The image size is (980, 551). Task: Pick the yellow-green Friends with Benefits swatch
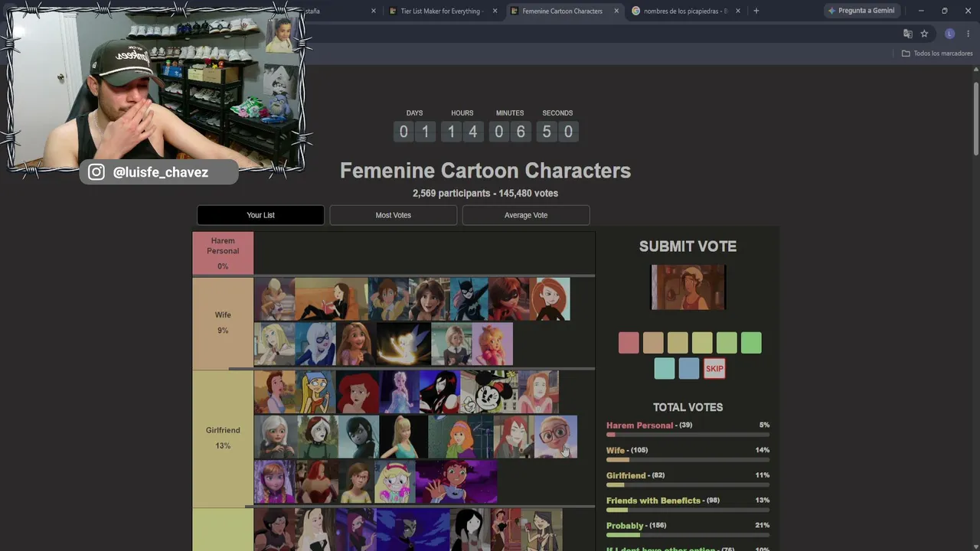(702, 343)
